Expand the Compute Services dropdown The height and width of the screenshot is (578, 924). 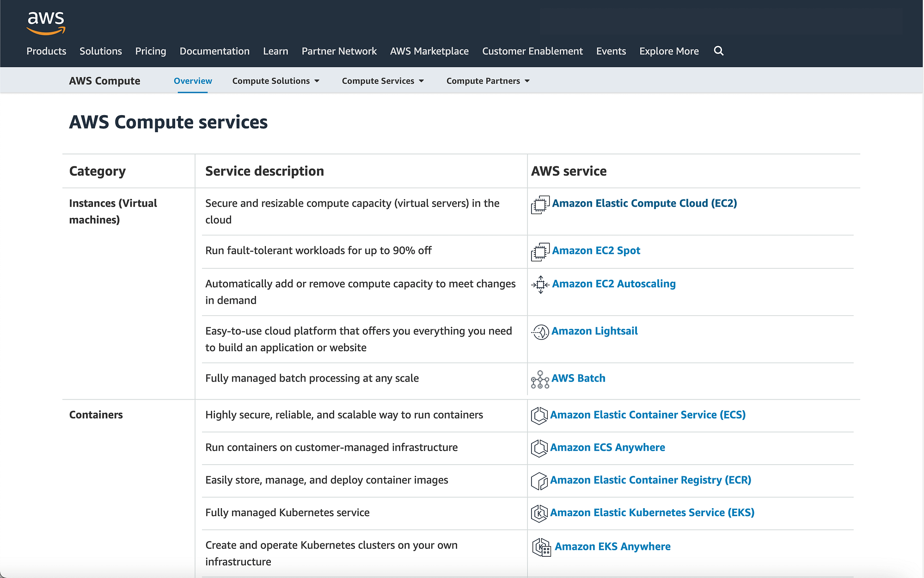click(x=383, y=81)
